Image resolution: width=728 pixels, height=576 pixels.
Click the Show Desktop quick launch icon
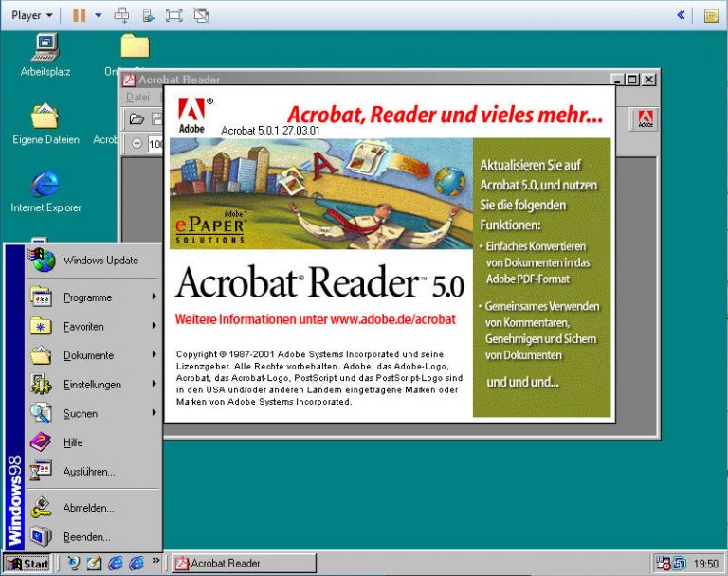click(x=94, y=563)
